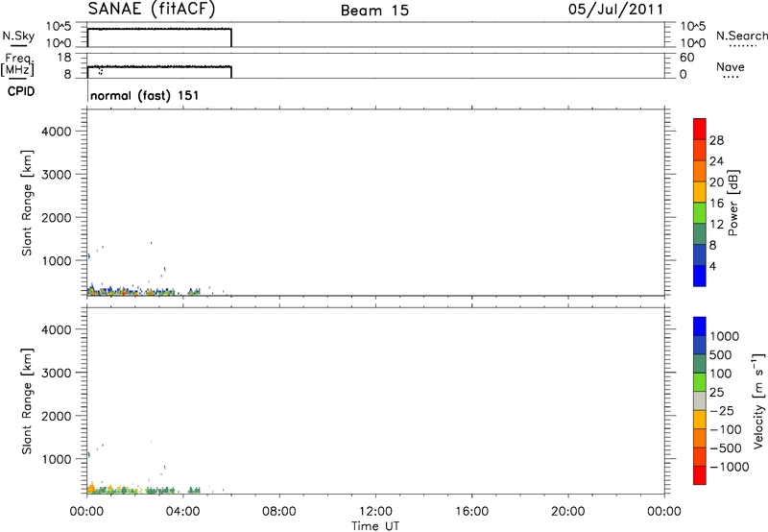Pick the 12–16 dB light green Power swatch
The height and width of the screenshot is (532, 768).
[x=700, y=212]
